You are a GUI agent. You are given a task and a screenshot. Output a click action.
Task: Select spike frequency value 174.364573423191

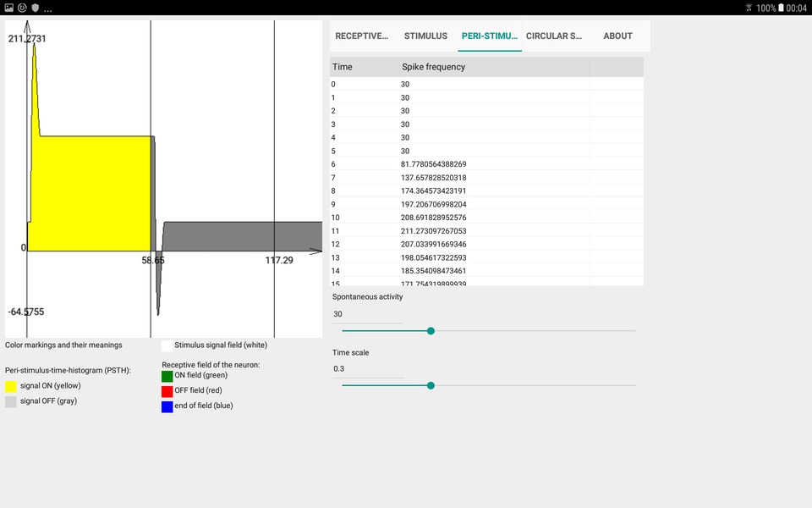point(433,190)
